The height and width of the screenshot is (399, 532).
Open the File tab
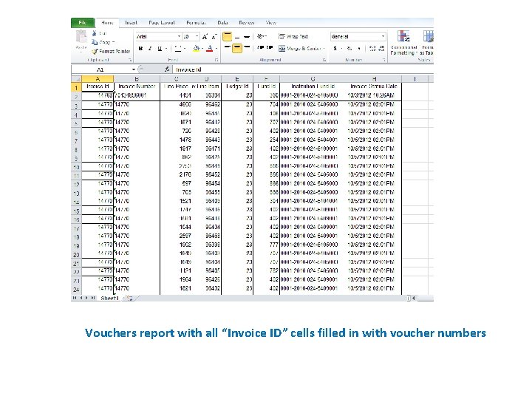[83, 22]
